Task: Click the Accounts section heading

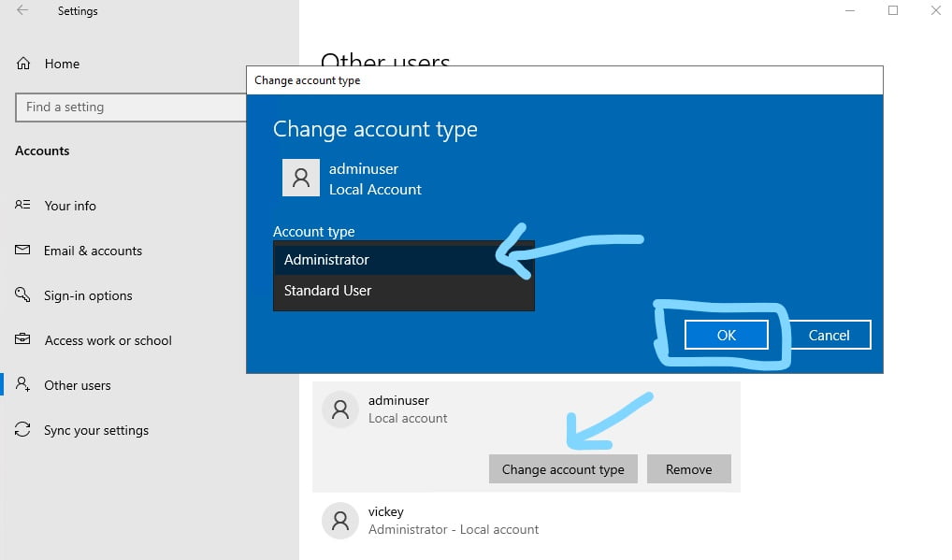Action: tap(42, 151)
